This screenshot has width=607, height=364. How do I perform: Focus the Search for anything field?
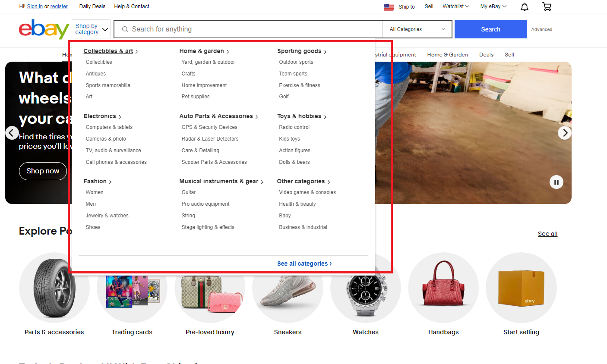click(248, 29)
